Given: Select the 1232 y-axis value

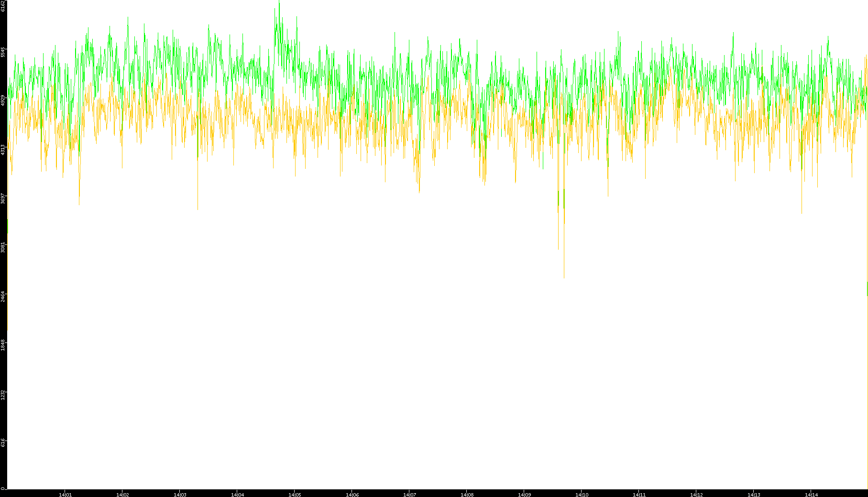Looking at the screenshot, I should click(3, 395).
